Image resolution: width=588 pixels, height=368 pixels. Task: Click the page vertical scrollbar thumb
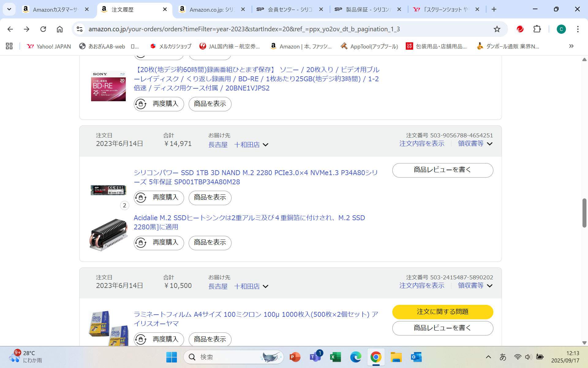584,213
